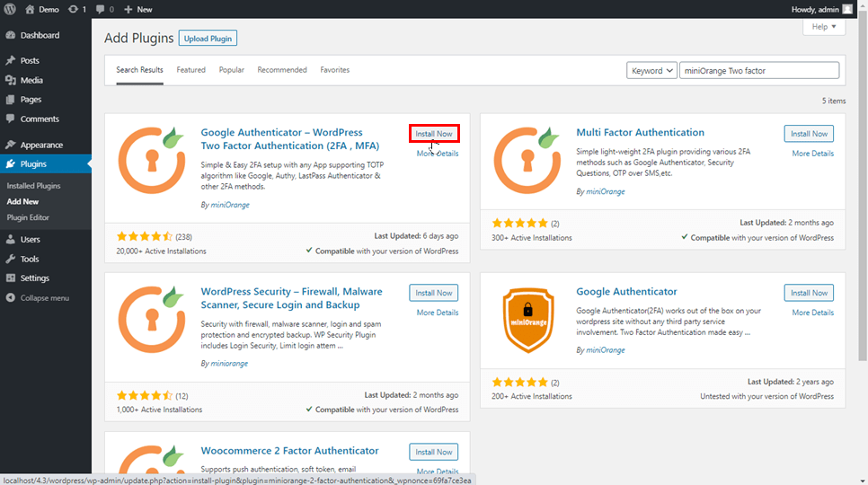Screen dimensions: 868x485
Task: Open admin user avatar menu
Action: coord(847,9)
